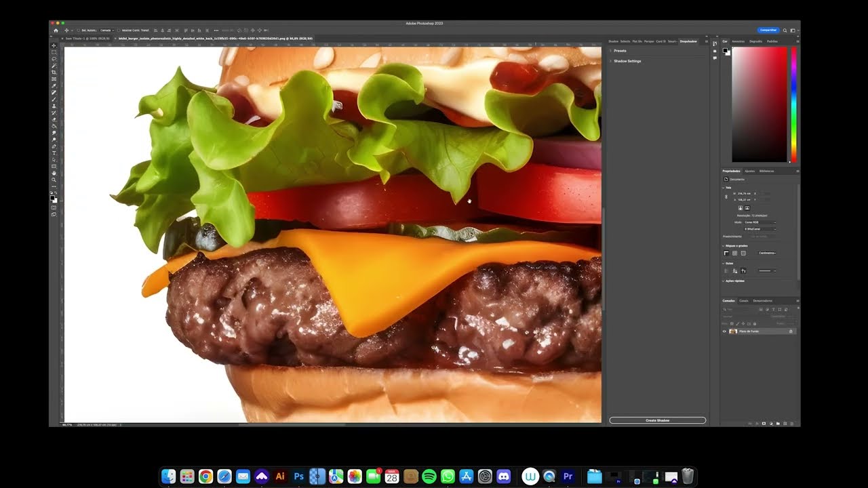This screenshot has height=488, width=868.
Task: Click the blue Compartilhar button
Action: pos(768,30)
